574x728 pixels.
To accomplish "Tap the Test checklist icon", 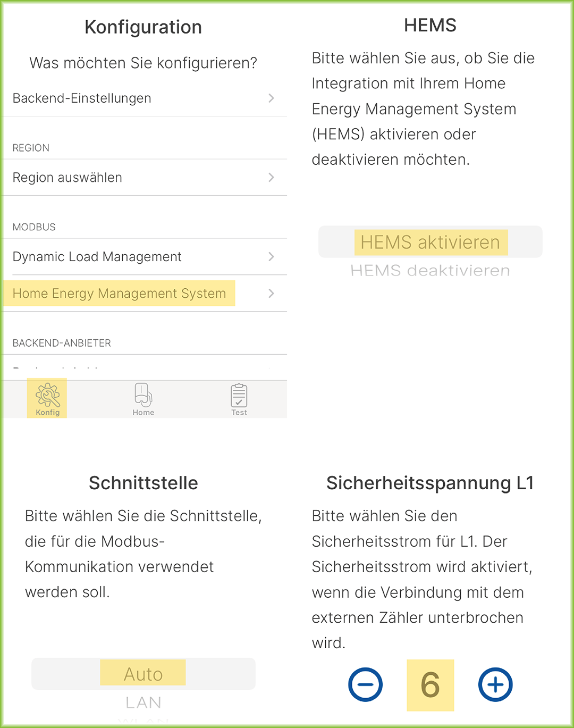I will pyautogui.click(x=239, y=395).
